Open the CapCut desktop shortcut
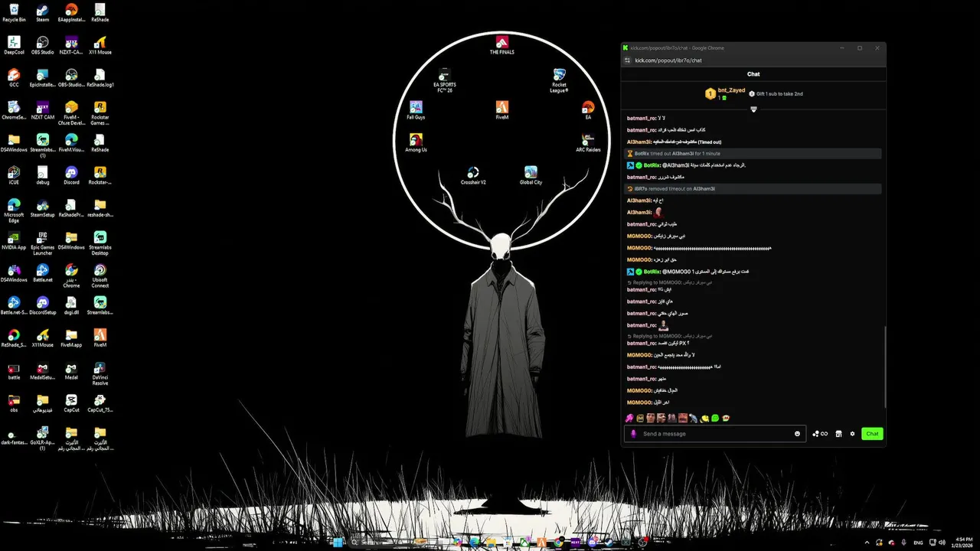980x551 pixels. coord(71,403)
